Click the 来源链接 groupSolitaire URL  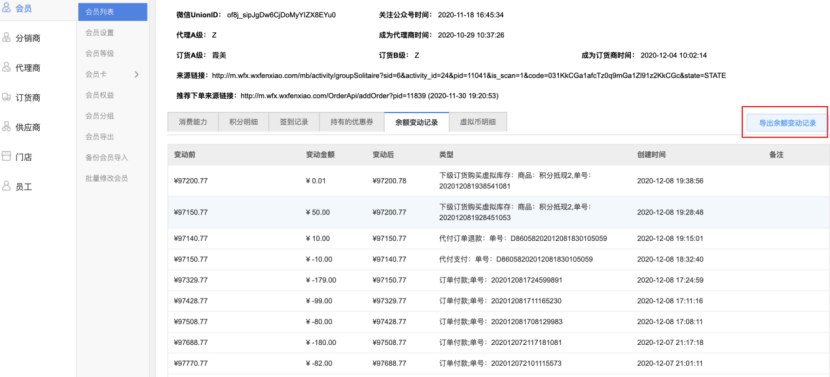pyautogui.click(x=468, y=76)
